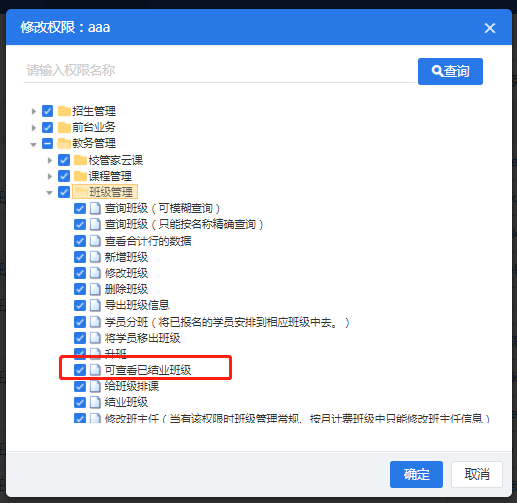Screen dimensions: 517x503
Task: Uncheck the 可查看已结业班级 checkbox
Action: click(80, 370)
